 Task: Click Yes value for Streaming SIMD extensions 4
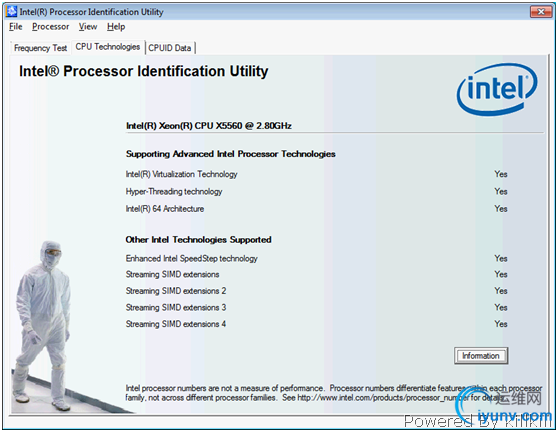click(501, 324)
